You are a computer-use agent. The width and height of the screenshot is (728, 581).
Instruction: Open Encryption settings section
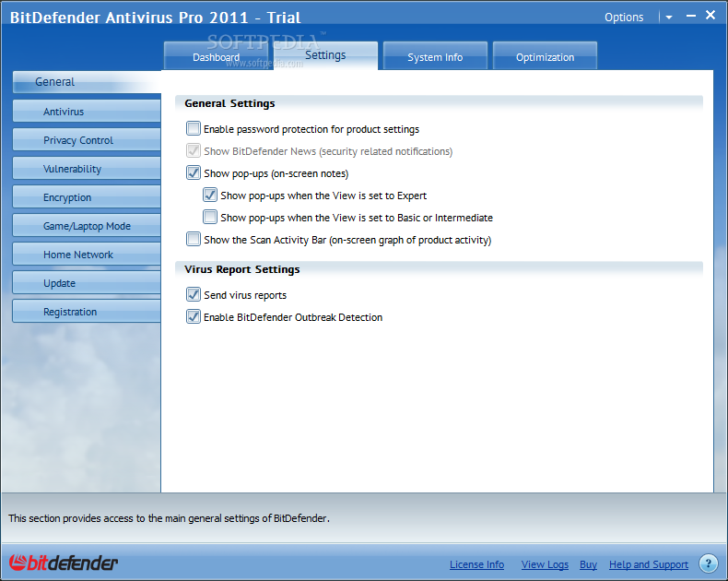87,197
